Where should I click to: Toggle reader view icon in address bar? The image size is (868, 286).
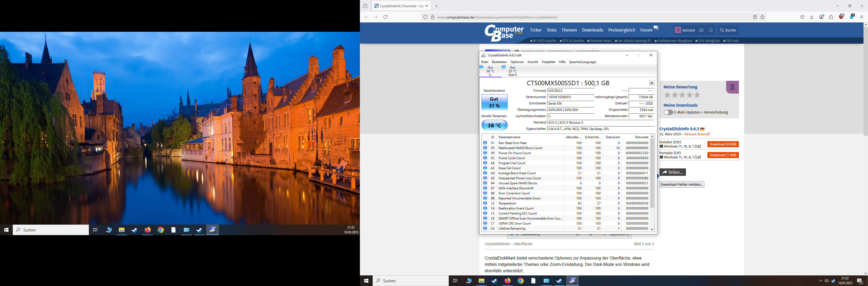[755, 17]
